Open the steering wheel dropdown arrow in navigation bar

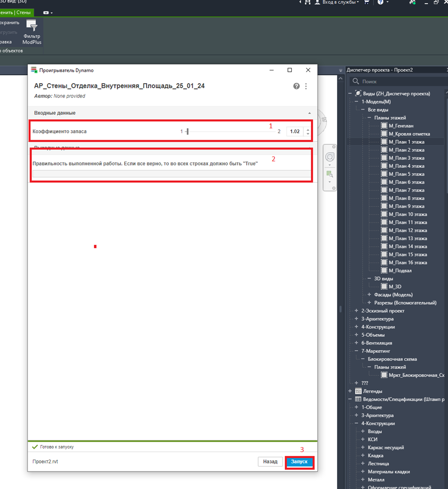329,165
